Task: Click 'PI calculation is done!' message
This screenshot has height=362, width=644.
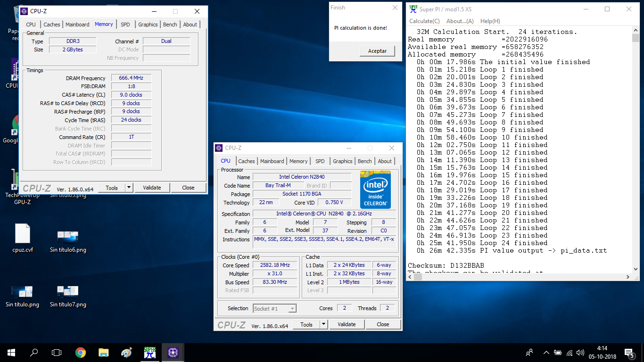Action: point(361,28)
